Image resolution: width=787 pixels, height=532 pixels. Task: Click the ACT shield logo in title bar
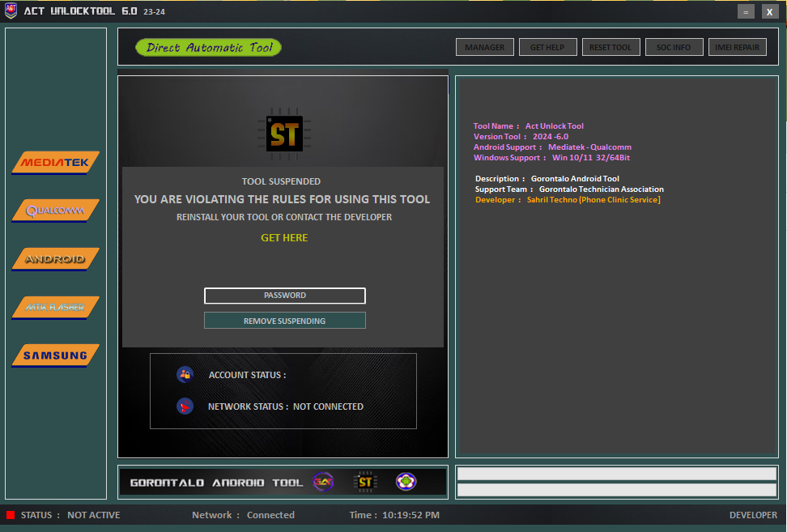tap(11, 11)
